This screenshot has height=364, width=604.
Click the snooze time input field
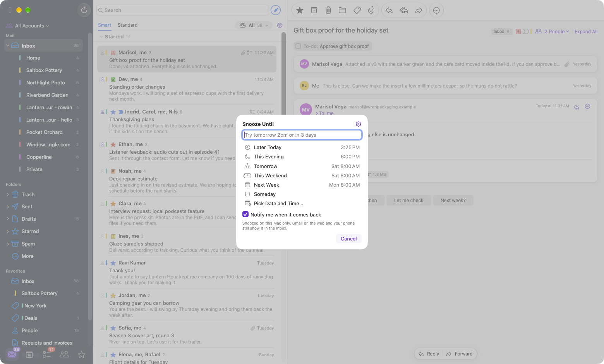(302, 135)
